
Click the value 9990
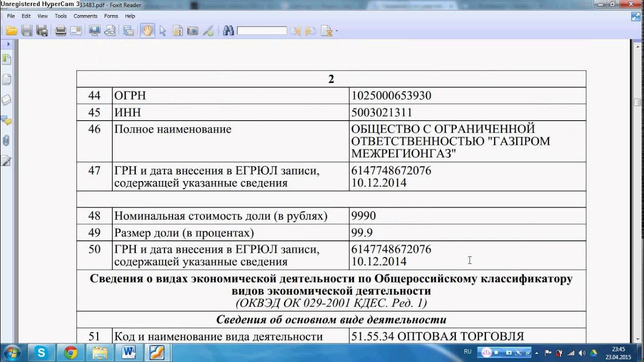(x=363, y=216)
